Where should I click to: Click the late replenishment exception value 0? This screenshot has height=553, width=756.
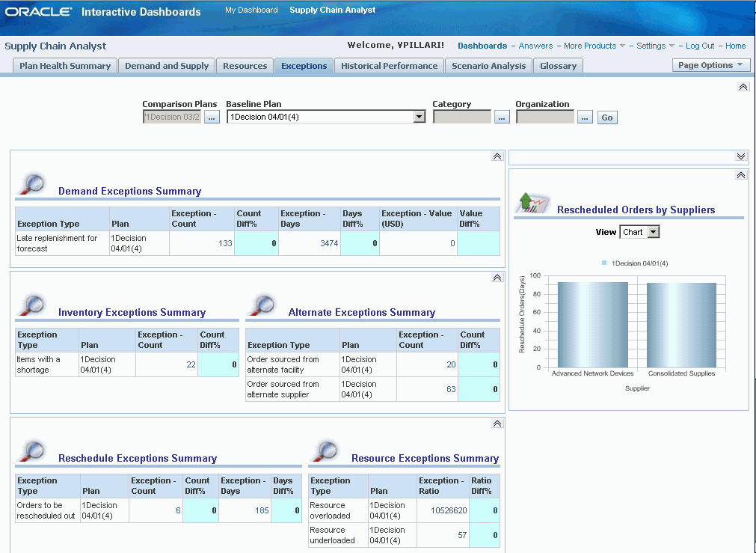(x=452, y=243)
